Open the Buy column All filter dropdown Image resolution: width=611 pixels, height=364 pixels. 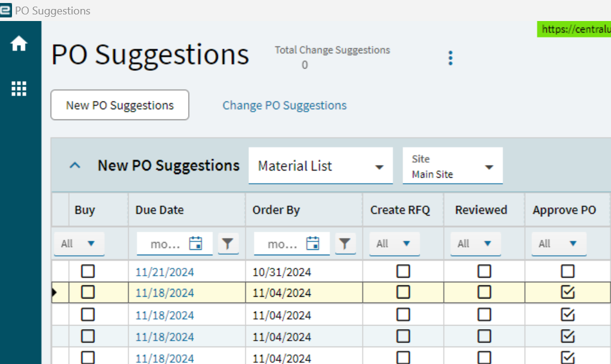point(79,244)
